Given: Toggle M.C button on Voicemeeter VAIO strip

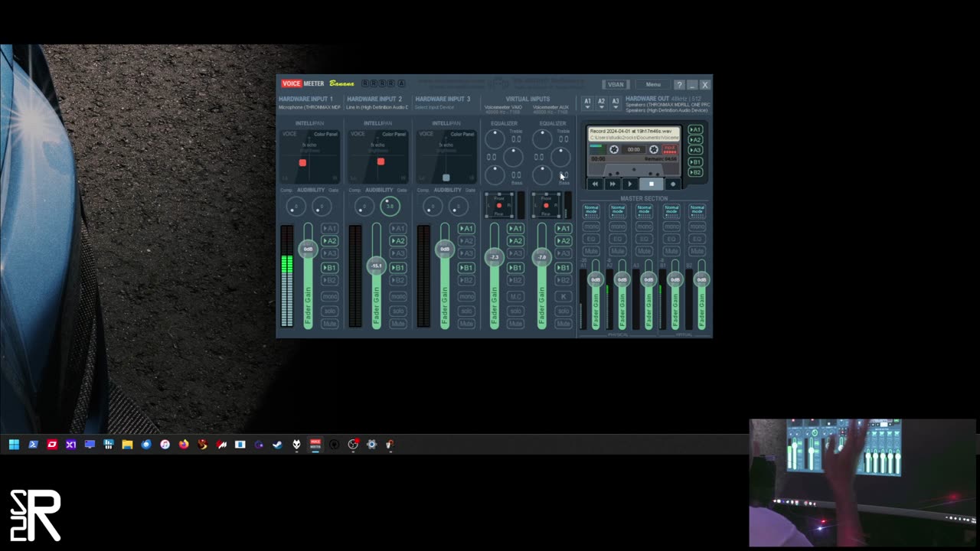Looking at the screenshot, I should pos(515,296).
